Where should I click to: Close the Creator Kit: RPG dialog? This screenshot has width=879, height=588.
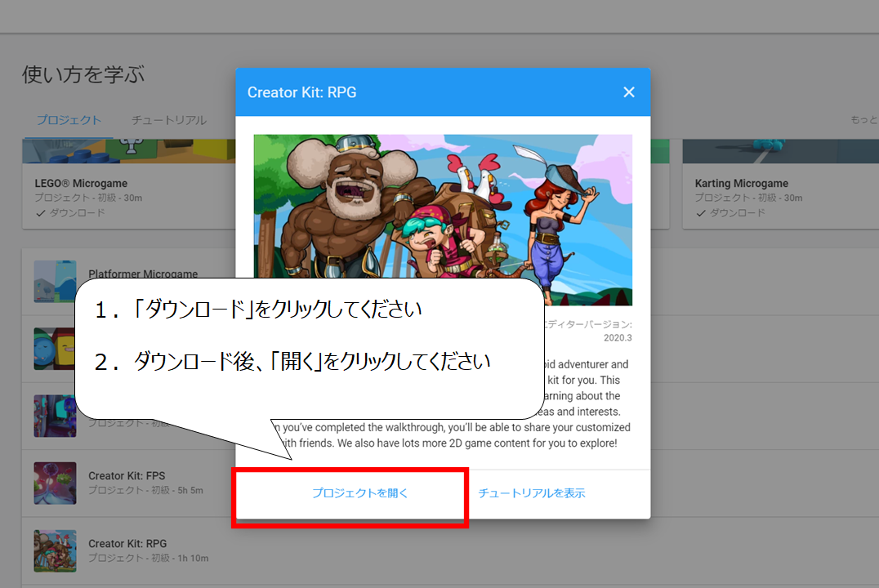[x=629, y=92]
